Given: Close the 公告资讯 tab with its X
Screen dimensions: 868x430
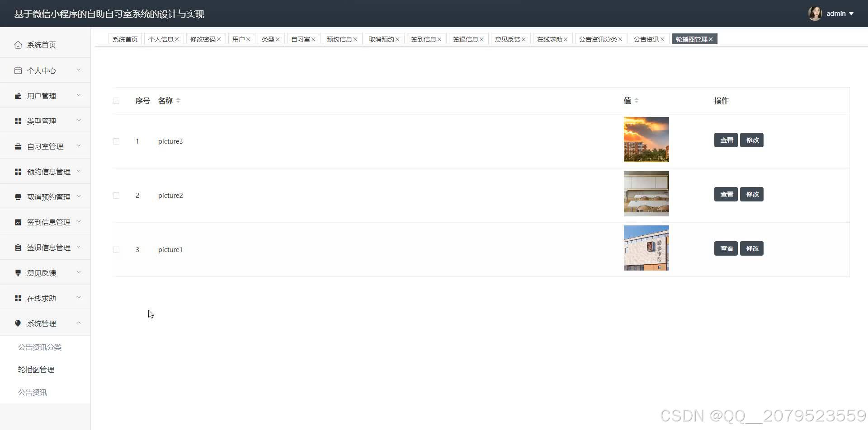Looking at the screenshot, I should [662, 39].
